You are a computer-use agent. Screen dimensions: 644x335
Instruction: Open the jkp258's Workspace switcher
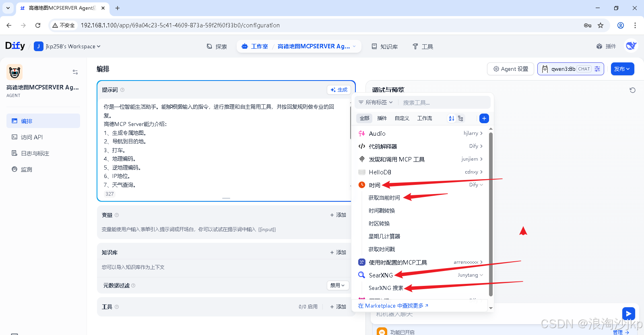pos(67,46)
